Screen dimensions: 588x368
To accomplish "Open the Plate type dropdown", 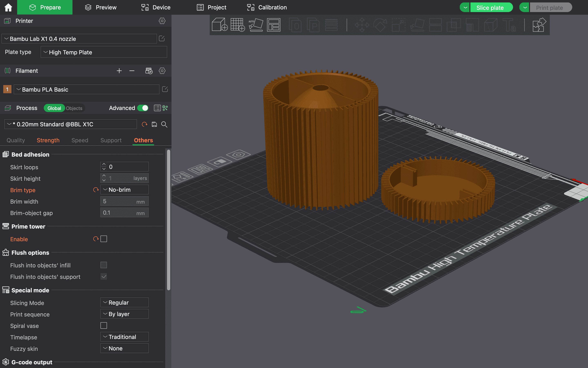I will click(x=104, y=52).
